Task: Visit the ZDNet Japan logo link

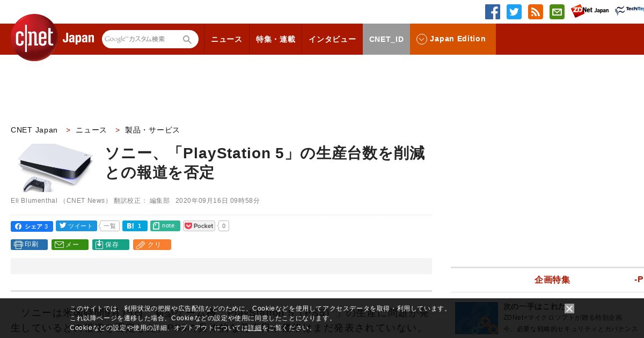Action: tap(590, 11)
